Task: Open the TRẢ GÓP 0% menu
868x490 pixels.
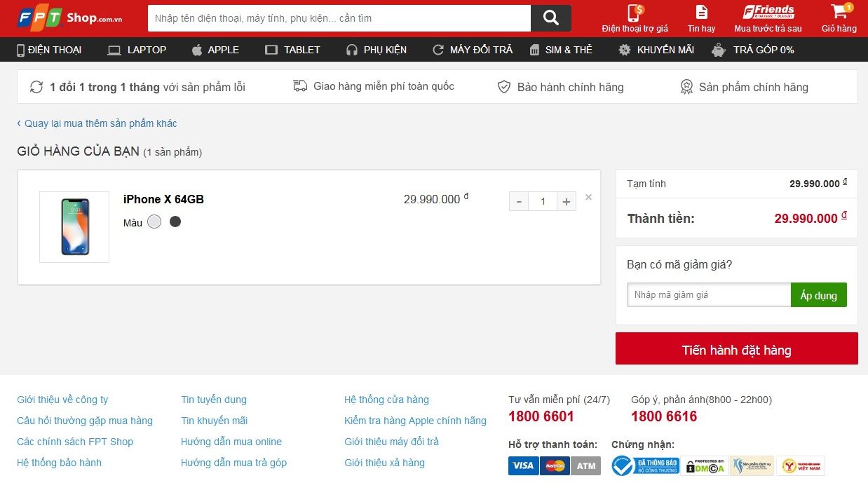Action: [x=753, y=50]
